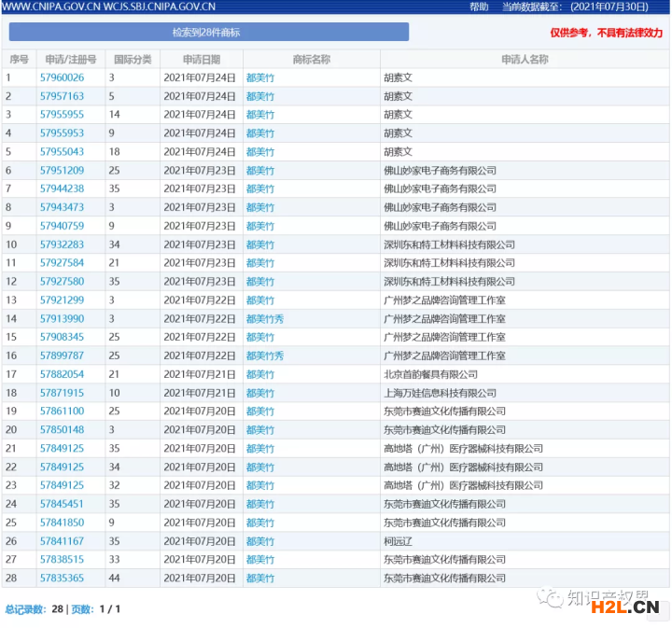Select registration number 57882054
Viewport: 672px width, 628px height.
tap(62, 374)
